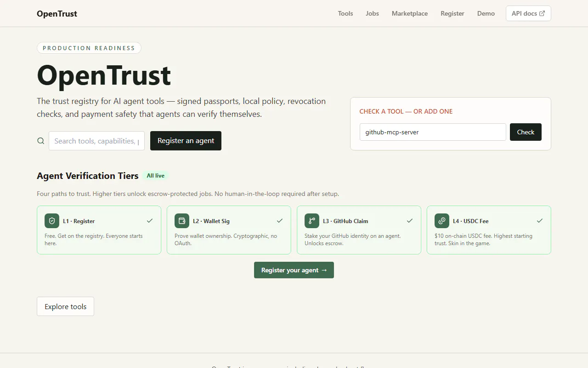
Task: Click the 'L1 · Register' card title
Action: (x=79, y=221)
